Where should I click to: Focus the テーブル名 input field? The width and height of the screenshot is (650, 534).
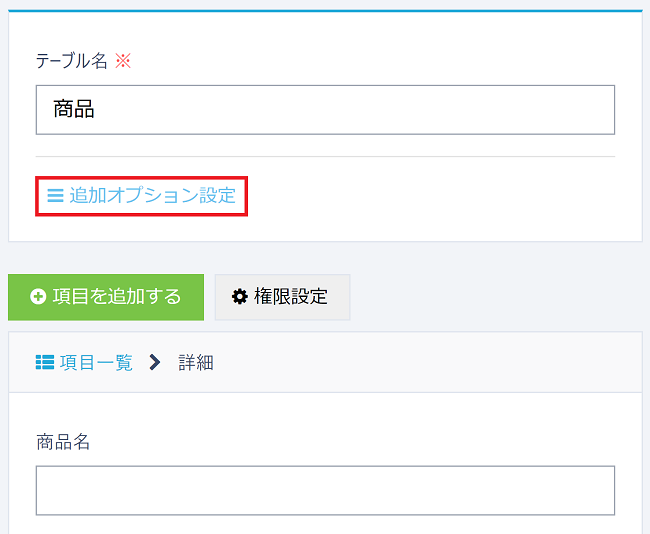click(325, 110)
